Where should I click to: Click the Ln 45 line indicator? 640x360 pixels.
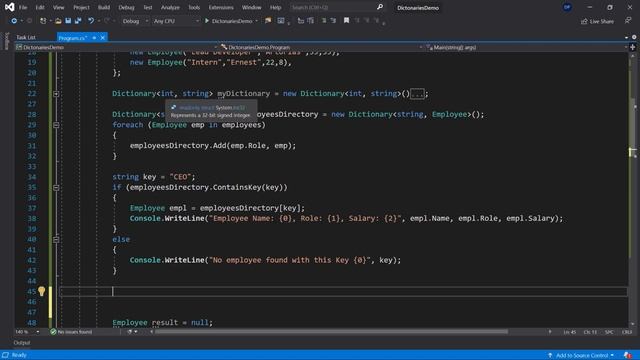569,332
